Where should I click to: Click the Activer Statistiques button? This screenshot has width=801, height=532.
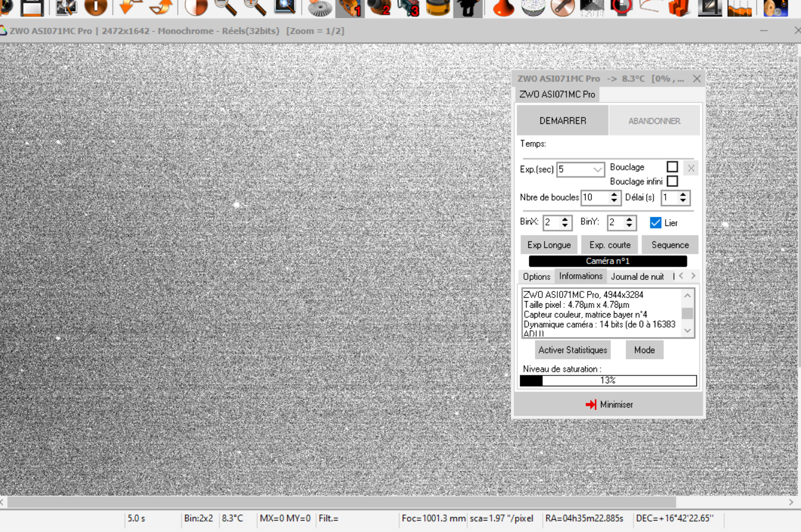click(572, 350)
